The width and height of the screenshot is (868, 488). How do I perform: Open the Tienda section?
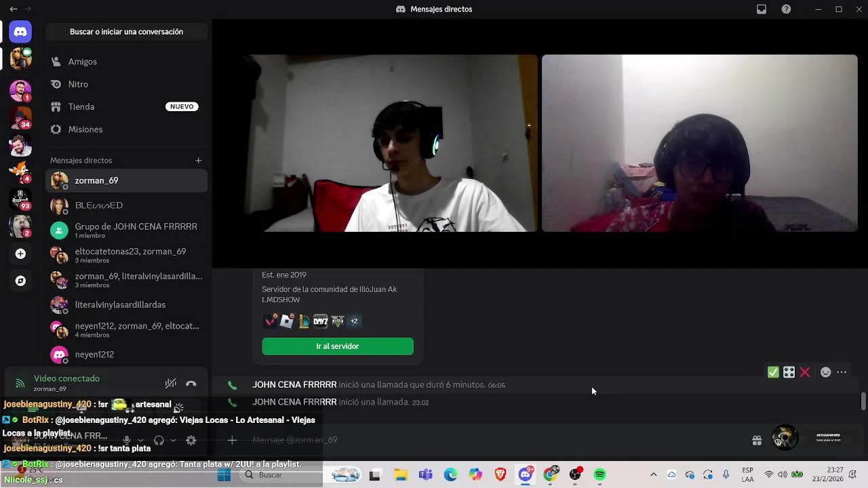(126, 106)
